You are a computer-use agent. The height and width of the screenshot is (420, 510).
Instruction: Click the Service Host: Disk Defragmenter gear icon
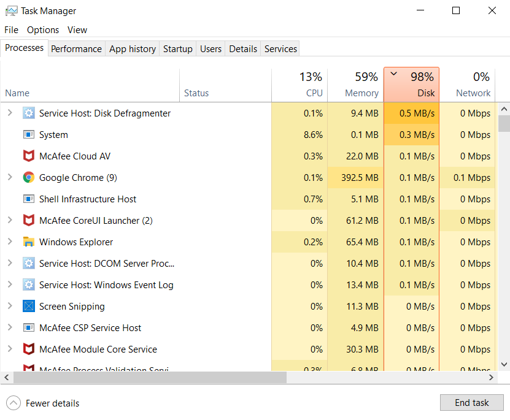tap(29, 113)
